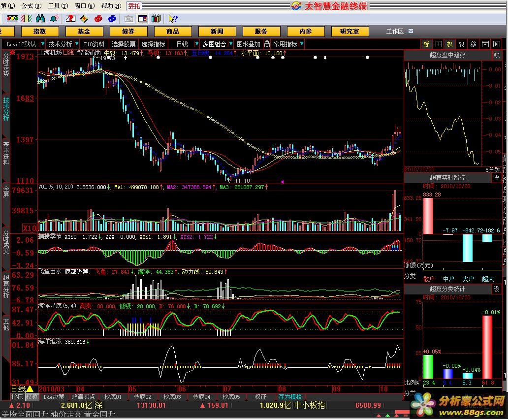Click the gray clipboard toolbar icon
The width and height of the screenshot is (509, 420).
coord(129,19)
